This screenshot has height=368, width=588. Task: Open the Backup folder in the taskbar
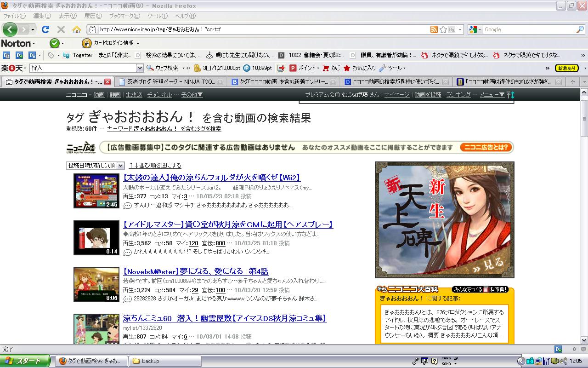(165, 361)
